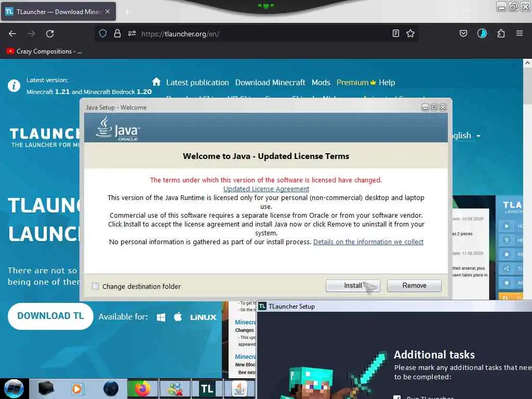Close the TLauncher browser tab
Viewport: 532px width, 399px height.
click(x=108, y=11)
